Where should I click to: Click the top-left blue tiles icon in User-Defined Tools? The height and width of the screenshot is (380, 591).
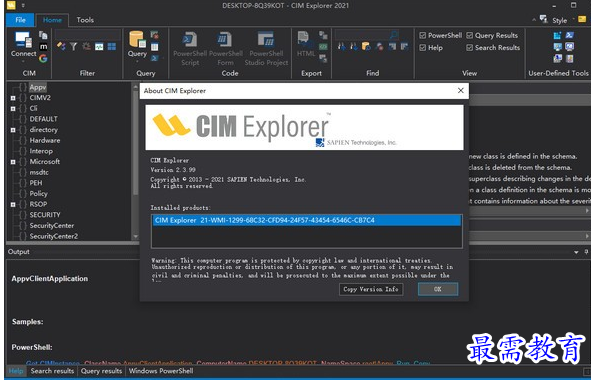point(557,35)
